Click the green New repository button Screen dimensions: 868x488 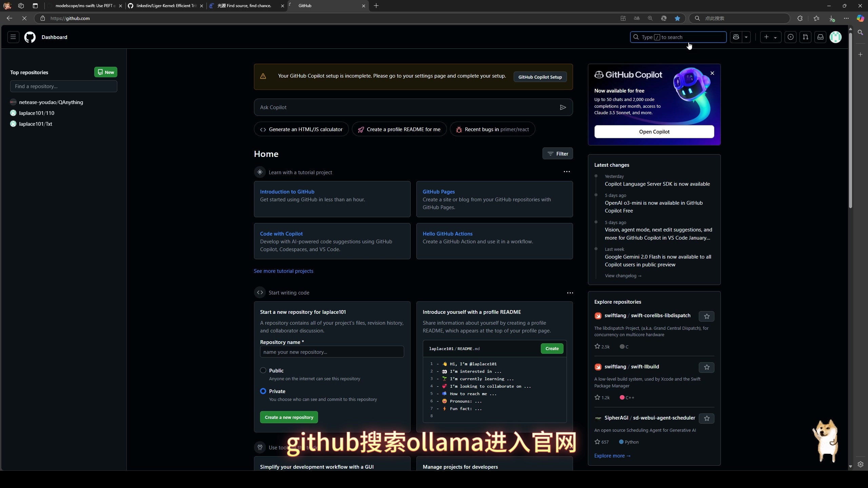106,72
